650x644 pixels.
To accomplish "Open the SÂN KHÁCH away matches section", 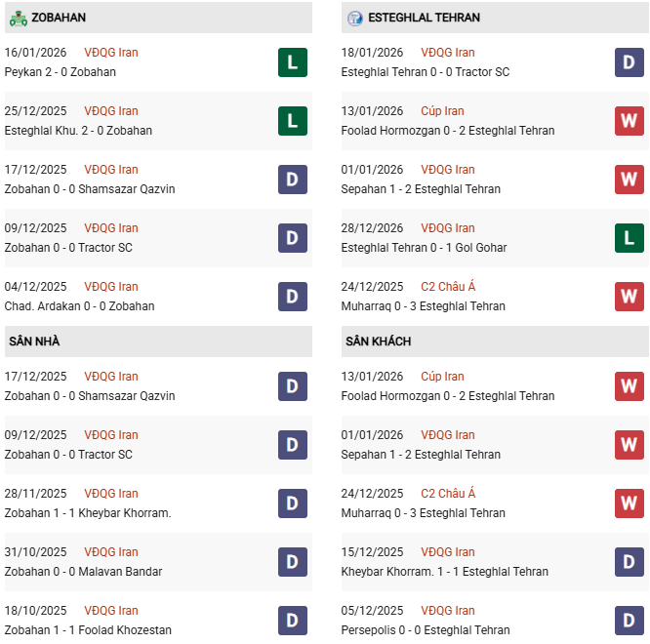I will (378, 342).
